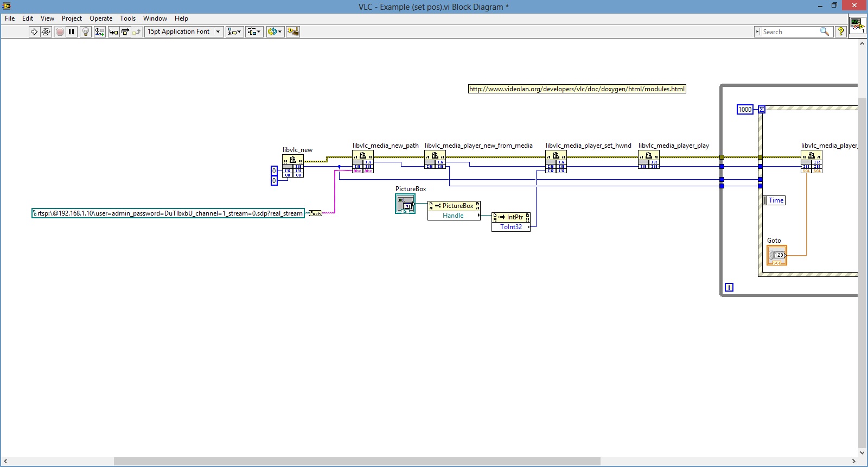The width and height of the screenshot is (868, 467).
Task: Select the path-to-string conversion node
Action: (x=315, y=213)
